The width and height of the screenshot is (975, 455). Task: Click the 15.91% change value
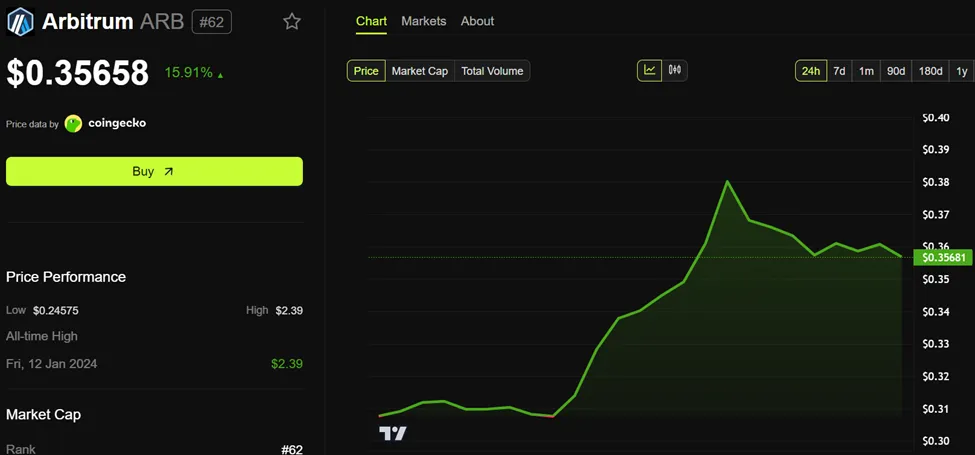188,73
